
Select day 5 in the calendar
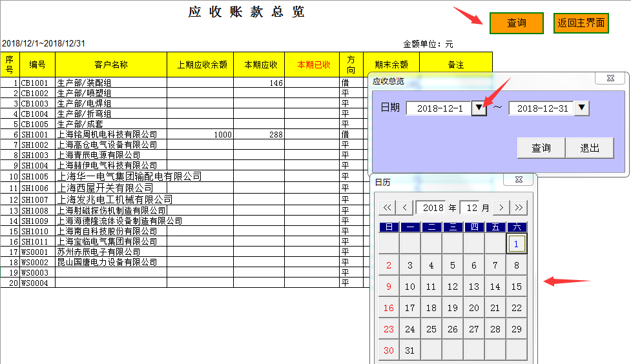tap(453, 265)
